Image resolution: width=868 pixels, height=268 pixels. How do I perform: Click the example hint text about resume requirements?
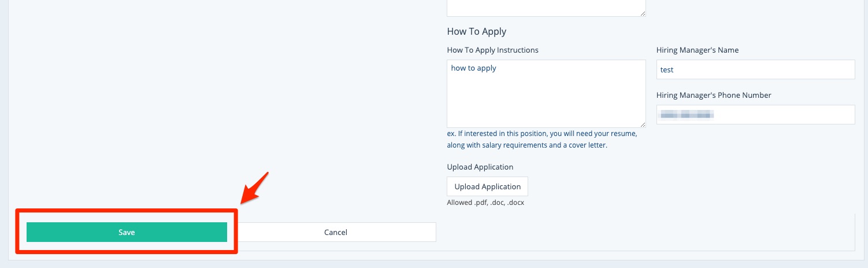pyautogui.click(x=541, y=139)
